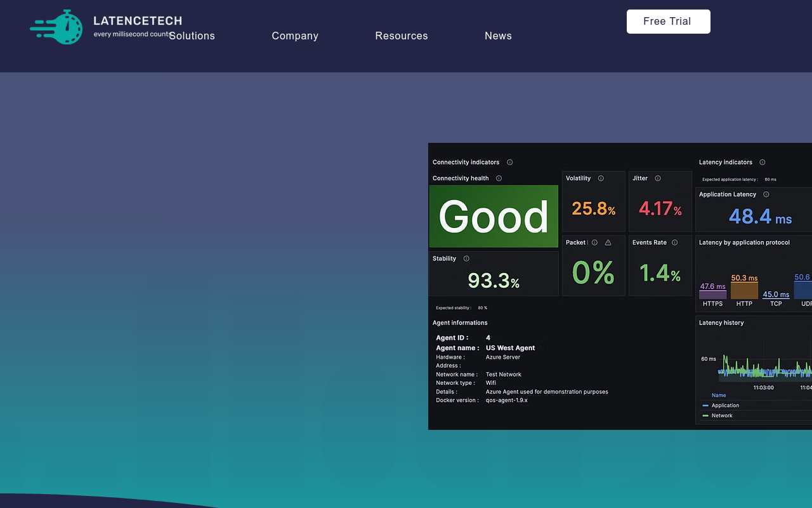Click the legend Name column header

tap(719, 395)
